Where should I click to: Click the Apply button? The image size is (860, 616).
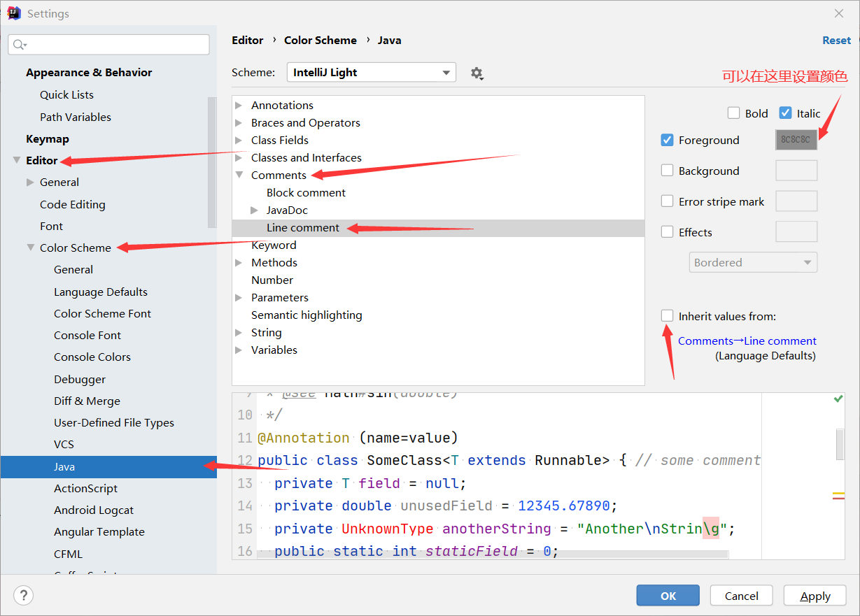pyautogui.click(x=815, y=596)
